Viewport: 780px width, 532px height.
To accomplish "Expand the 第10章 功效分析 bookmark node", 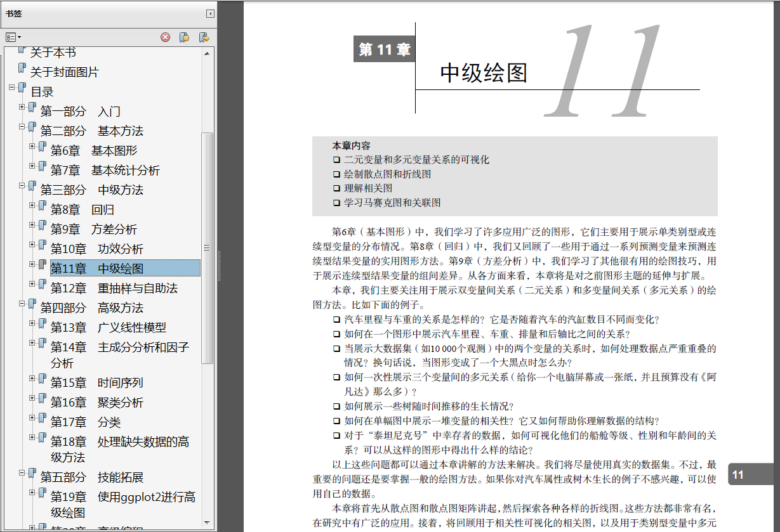I will point(32,245).
